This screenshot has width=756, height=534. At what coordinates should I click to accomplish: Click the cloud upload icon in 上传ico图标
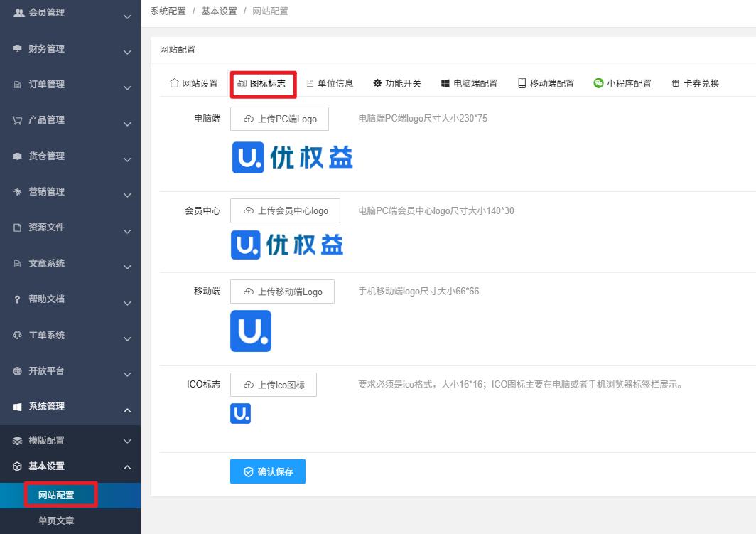point(248,385)
